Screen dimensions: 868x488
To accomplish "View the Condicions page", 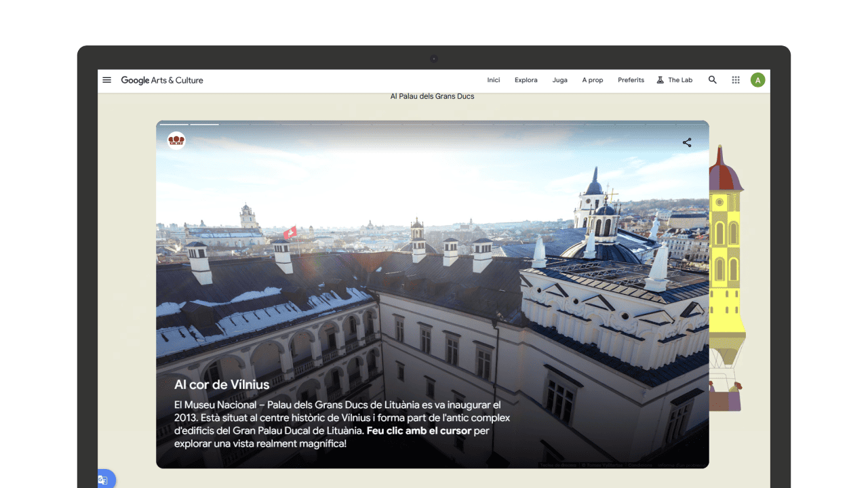I will [640, 465].
